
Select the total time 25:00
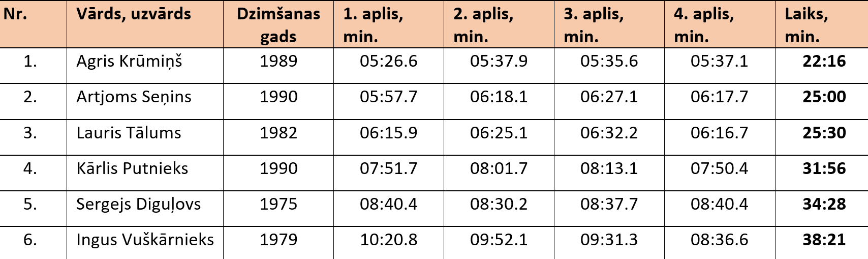click(x=824, y=97)
